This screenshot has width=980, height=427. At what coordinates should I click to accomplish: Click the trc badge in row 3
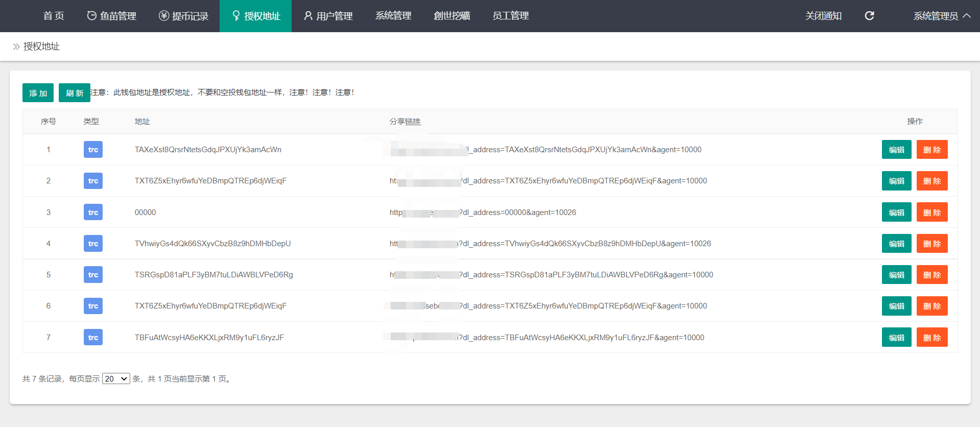[x=93, y=212]
